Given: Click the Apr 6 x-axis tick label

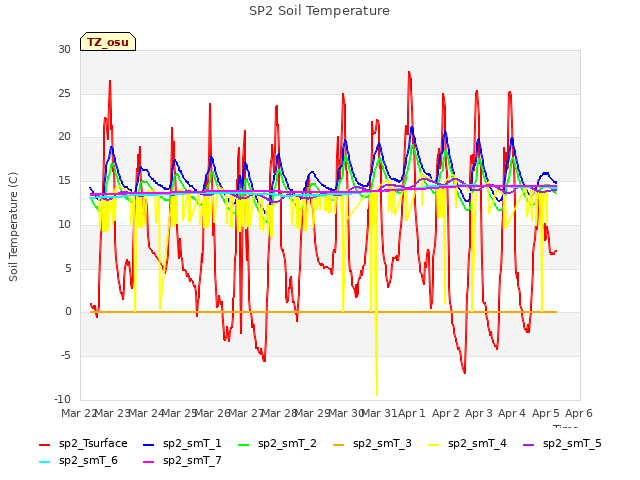Looking at the screenshot, I should [579, 413].
